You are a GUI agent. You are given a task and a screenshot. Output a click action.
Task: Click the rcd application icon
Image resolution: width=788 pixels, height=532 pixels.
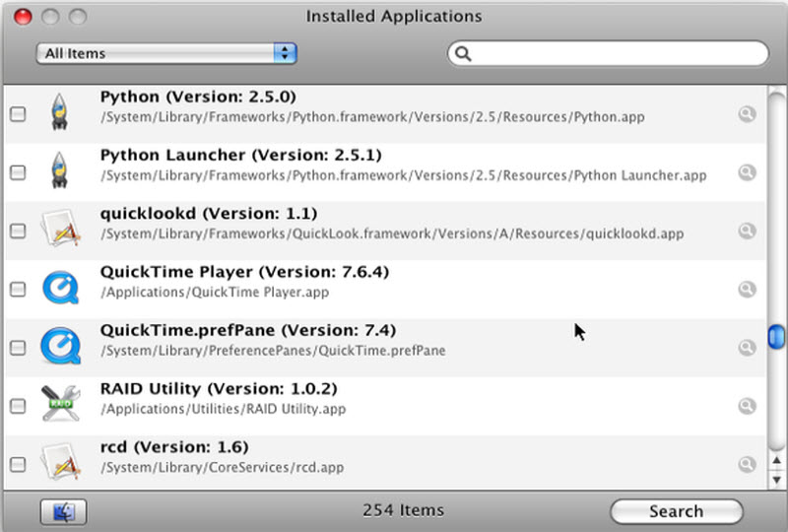pos(61,462)
